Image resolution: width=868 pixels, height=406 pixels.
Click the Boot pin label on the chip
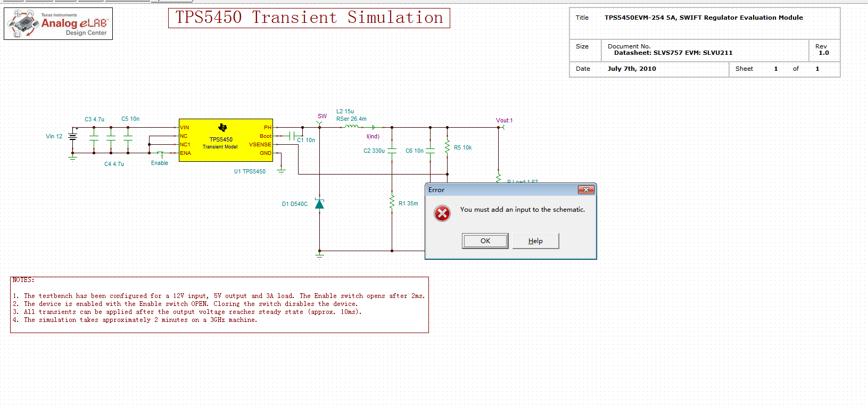pos(266,136)
